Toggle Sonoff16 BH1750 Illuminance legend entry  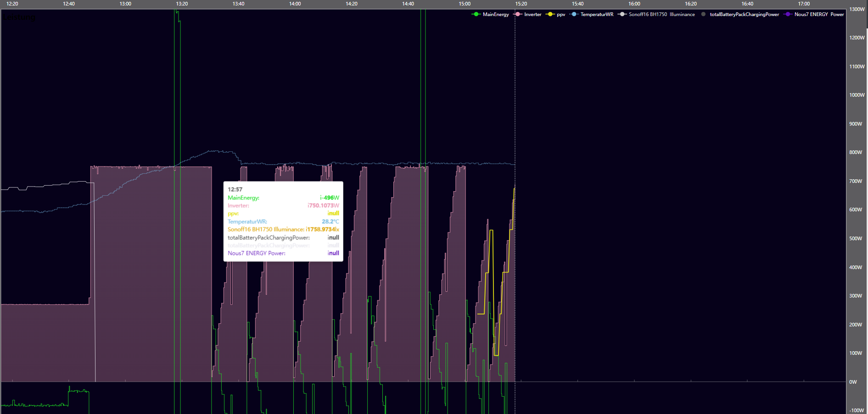point(656,15)
